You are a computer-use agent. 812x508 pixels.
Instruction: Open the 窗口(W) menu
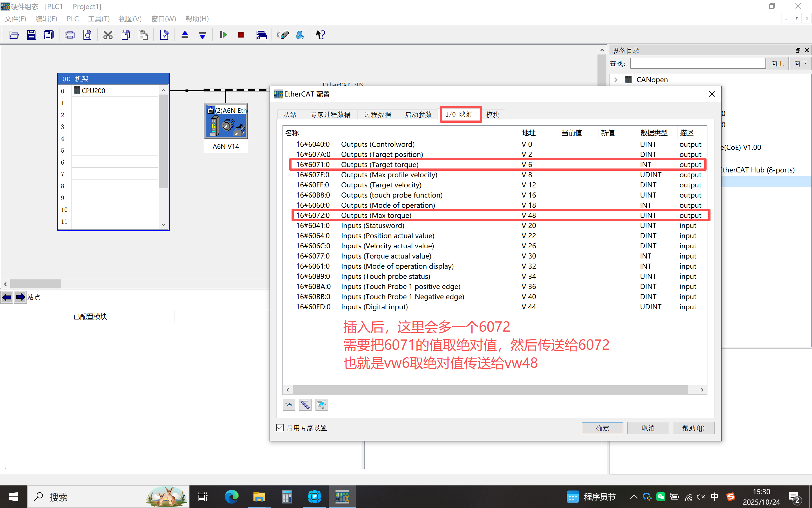pyautogui.click(x=164, y=19)
